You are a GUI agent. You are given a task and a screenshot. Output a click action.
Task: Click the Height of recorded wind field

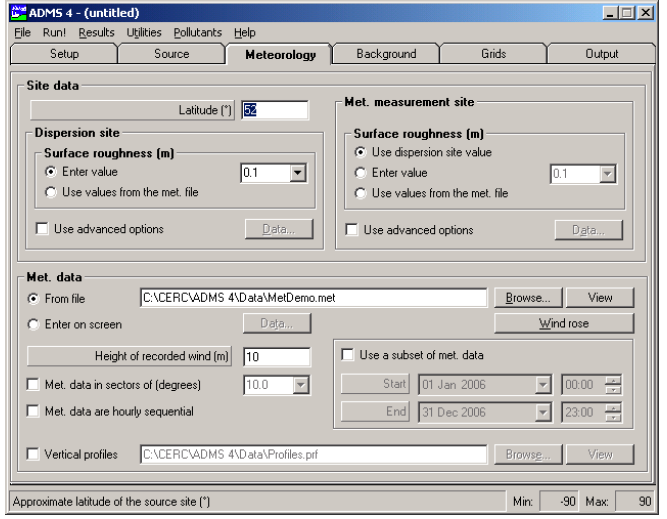pyautogui.click(x=277, y=357)
